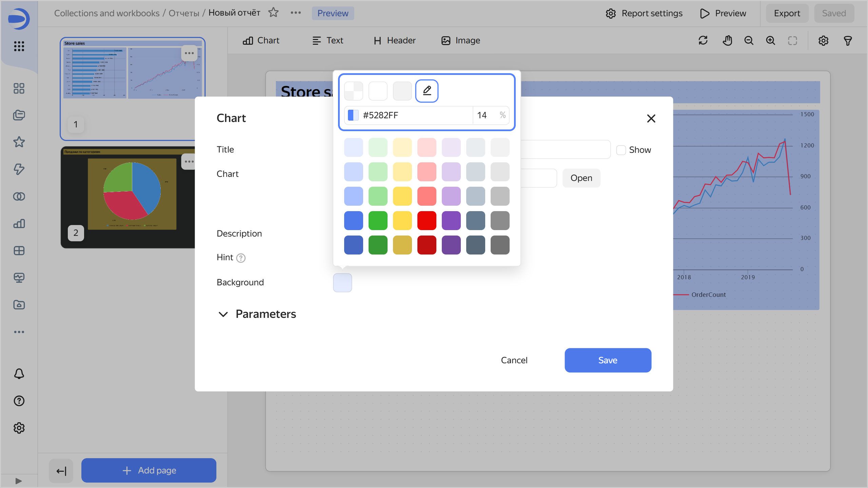The width and height of the screenshot is (868, 488).
Task: Add an Image widget from toolbar
Action: 460,41
